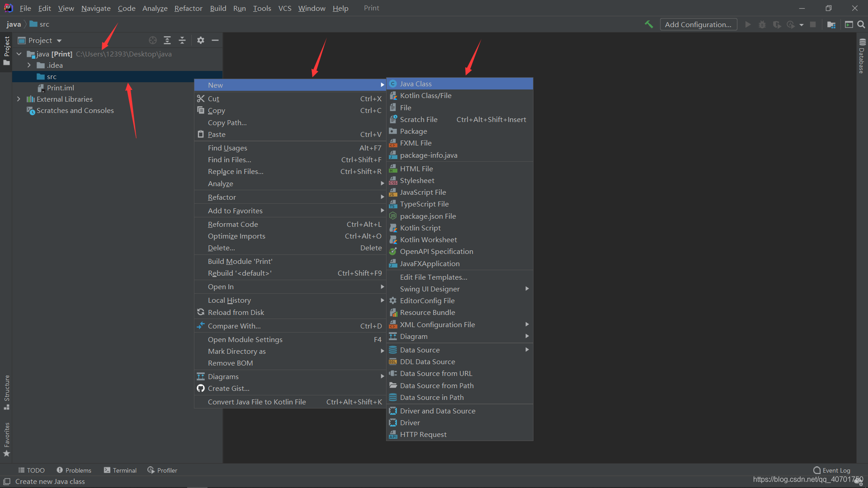
Task: Select Java Class from New submenu
Action: [415, 84]
